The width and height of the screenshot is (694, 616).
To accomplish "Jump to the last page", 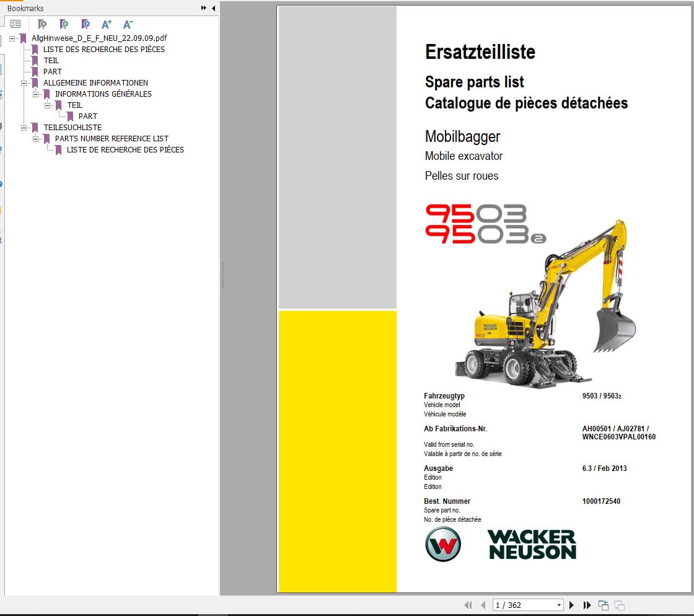I will (587, 605).
